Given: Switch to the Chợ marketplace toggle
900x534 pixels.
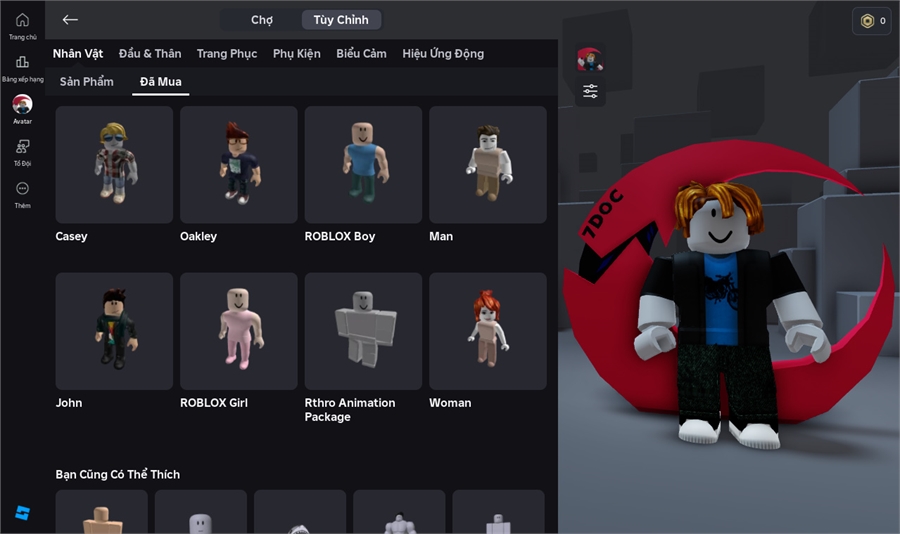Looking at the screenshot, I should (x=262, y=20).
